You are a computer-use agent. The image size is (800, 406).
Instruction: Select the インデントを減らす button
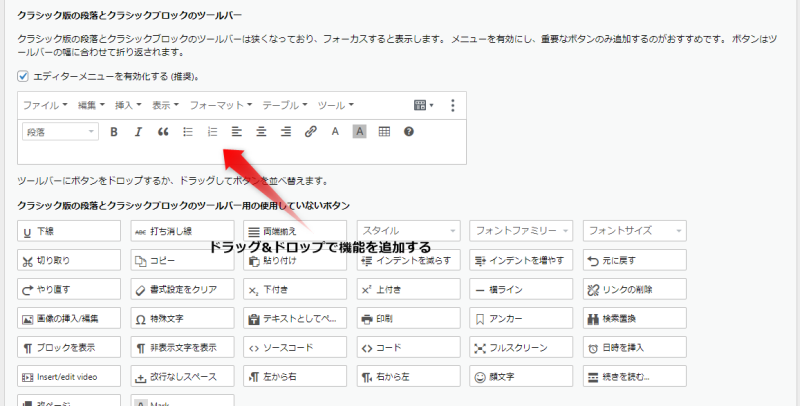coord(409,260)
